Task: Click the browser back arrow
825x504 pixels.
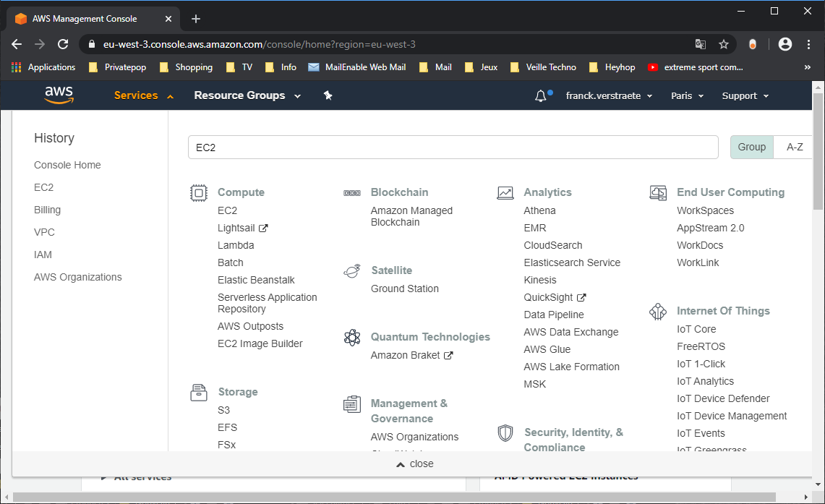Action: click(x=17, y=44)
